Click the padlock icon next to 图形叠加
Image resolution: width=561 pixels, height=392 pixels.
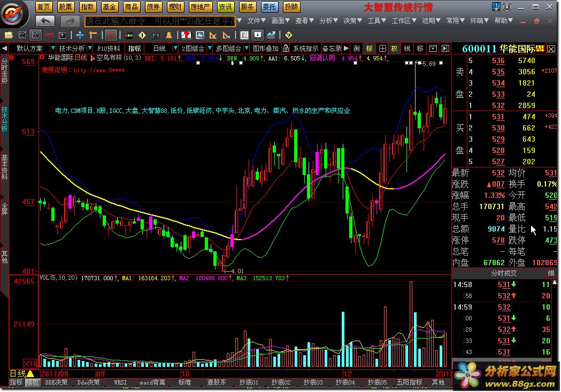[x=286, y=48]
